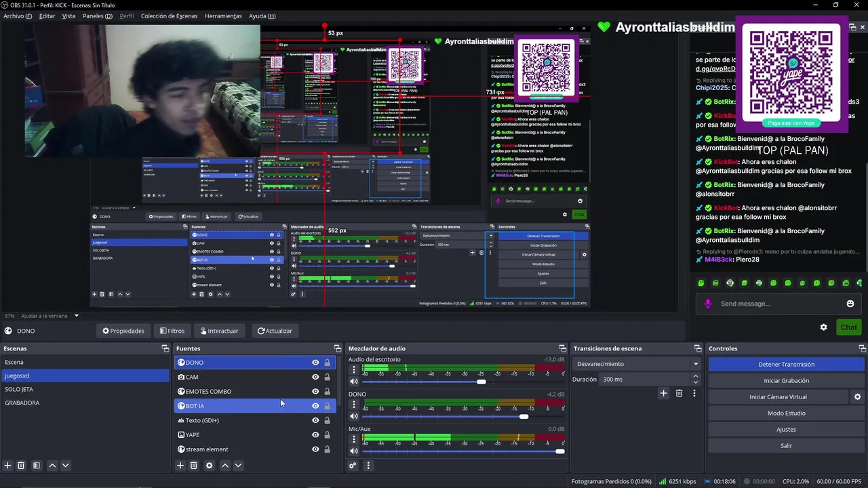Open Ajustes settings

786,430
